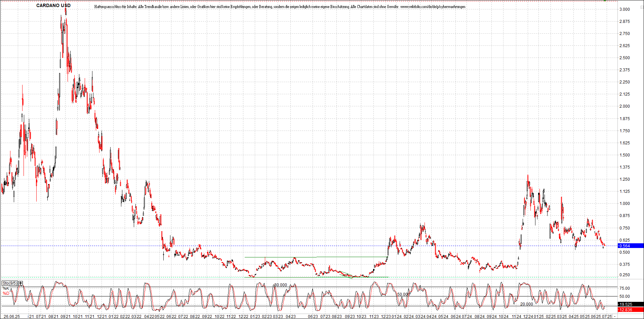Toggle the 20.000 oversold threshold line
The width and height of the screenshot is (644, 319).
click(x=527, y=304)
